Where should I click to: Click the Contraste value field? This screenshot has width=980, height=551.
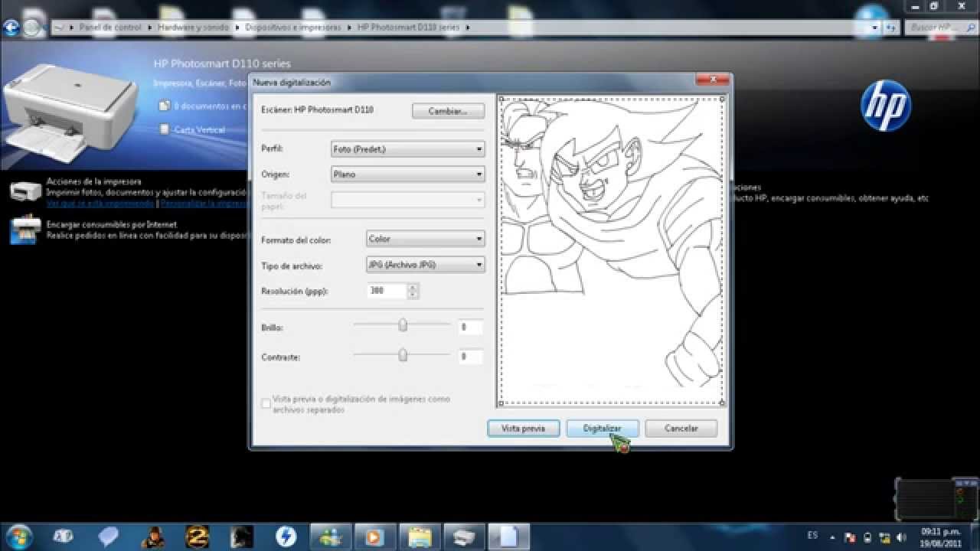click(x=470, y=357)
